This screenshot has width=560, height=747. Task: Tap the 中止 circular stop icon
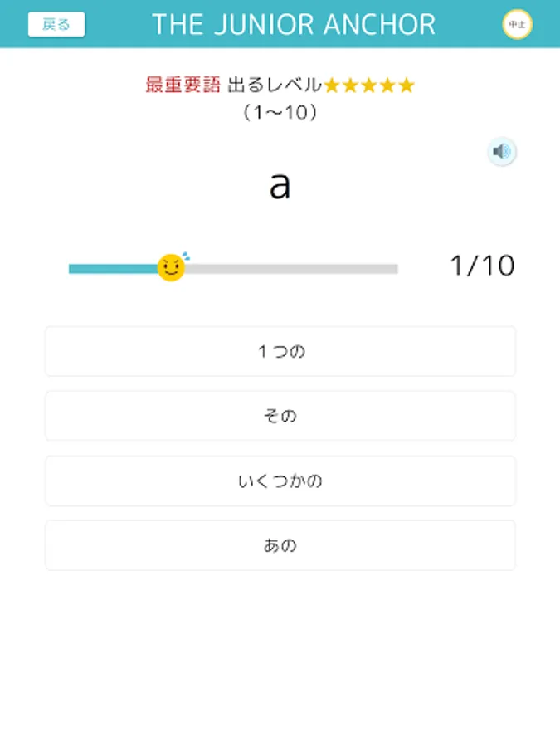517,25
